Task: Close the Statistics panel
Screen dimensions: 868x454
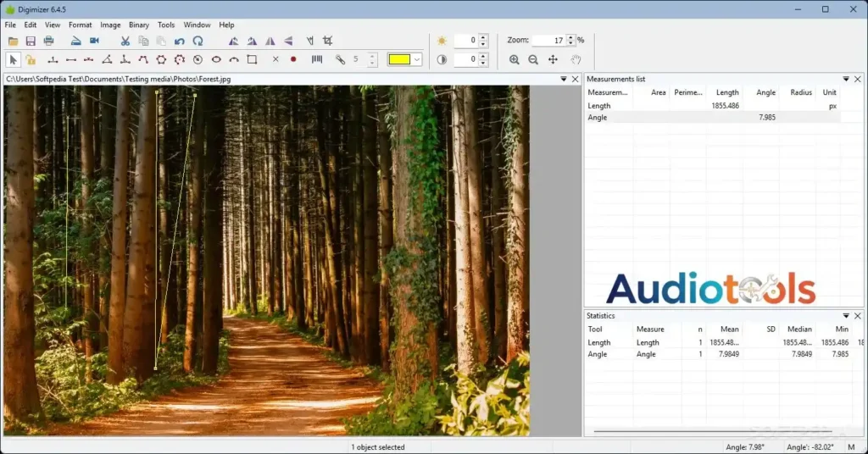Action: click(858, 316)
